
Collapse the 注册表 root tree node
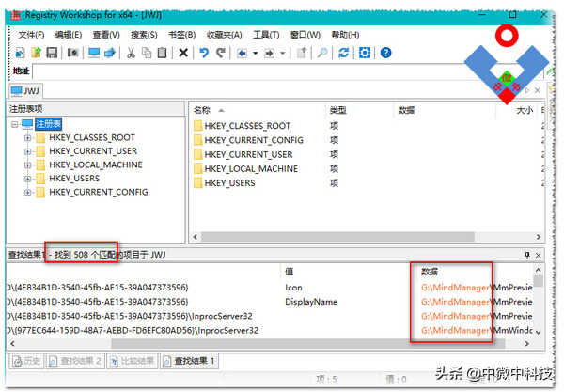[15, 124]
